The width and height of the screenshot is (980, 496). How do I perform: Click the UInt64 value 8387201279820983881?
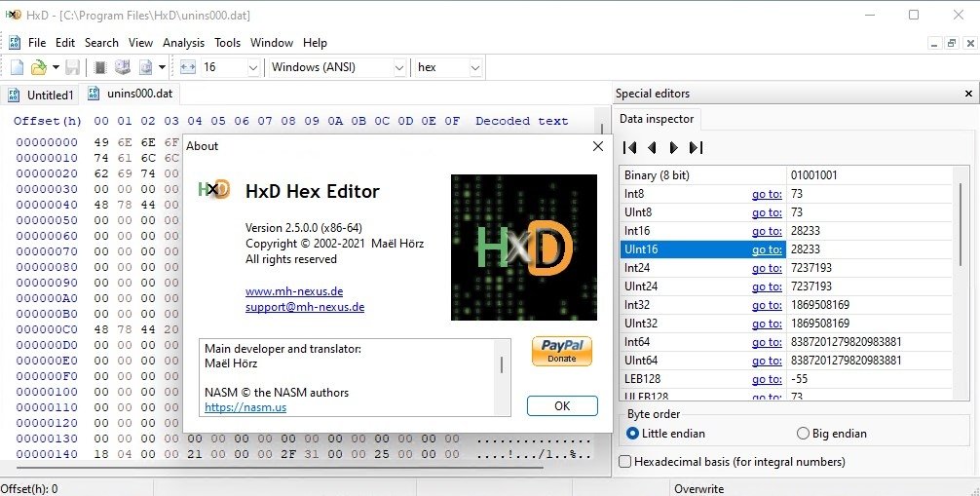[x=846, y=361]
